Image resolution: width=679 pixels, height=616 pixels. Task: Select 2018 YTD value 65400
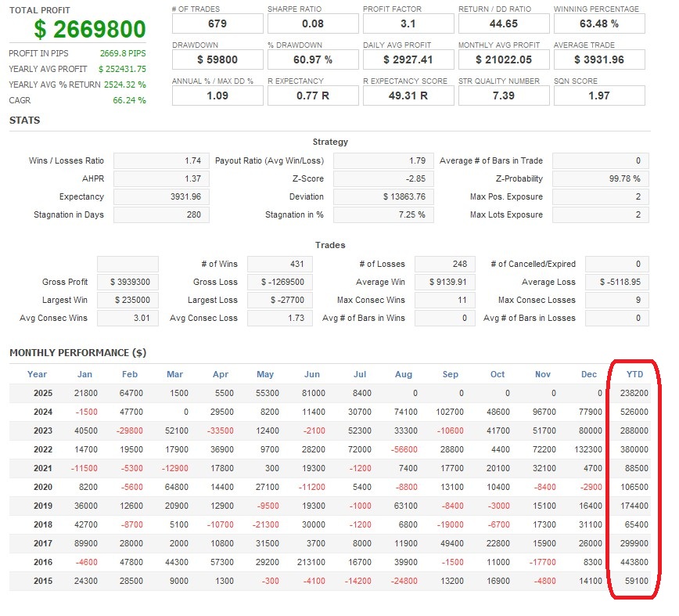pos(637,525)
